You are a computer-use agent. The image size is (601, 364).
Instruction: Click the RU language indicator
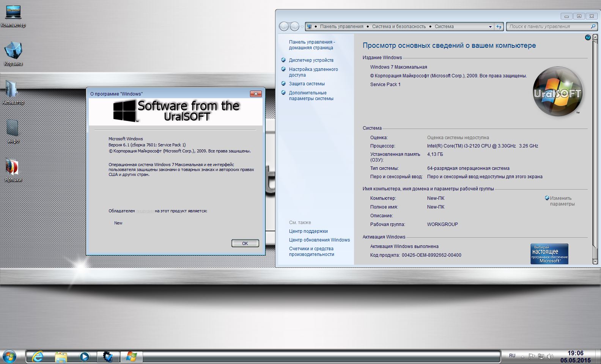pos(512,356)
